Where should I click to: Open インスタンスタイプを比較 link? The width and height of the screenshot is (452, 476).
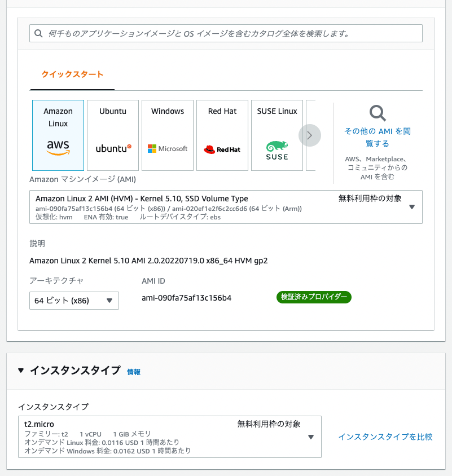[385, 437]
